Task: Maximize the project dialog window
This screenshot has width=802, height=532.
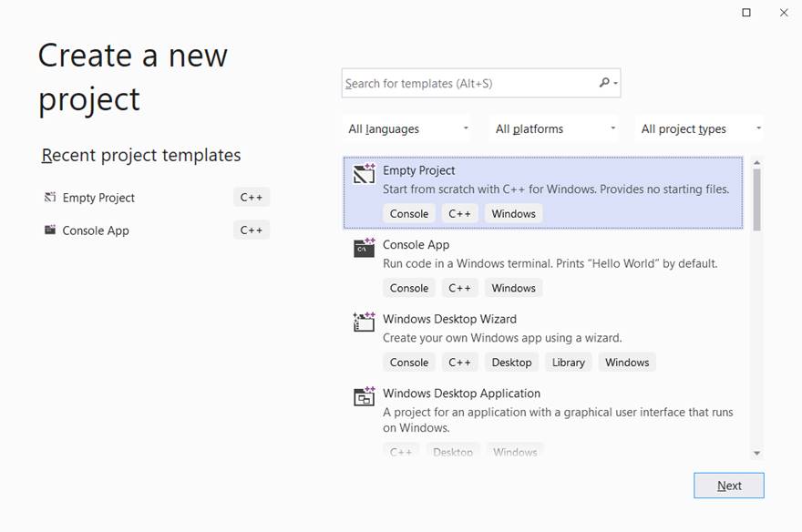Action: point(746,13)
